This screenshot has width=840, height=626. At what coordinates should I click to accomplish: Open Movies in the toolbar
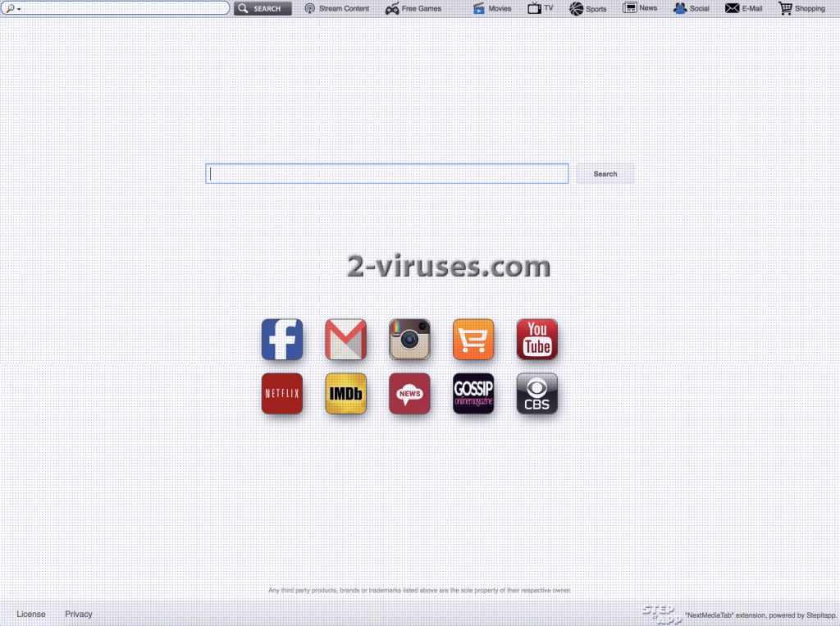point(492,8)
